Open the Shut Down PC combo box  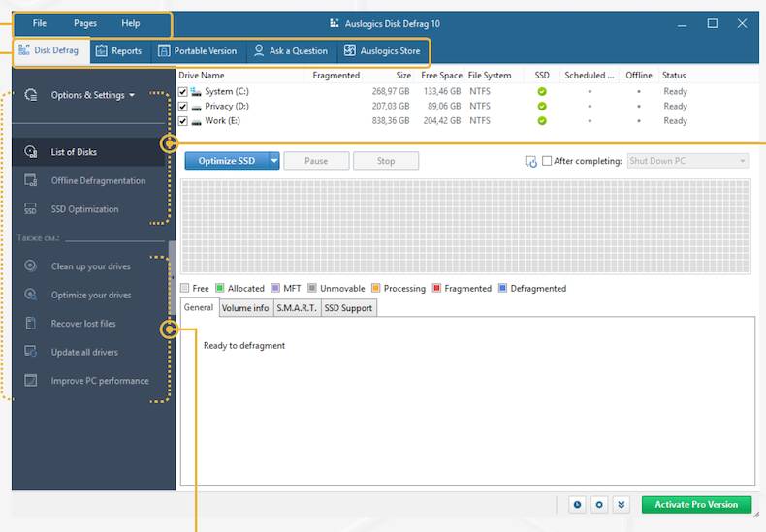coord(687,161)
